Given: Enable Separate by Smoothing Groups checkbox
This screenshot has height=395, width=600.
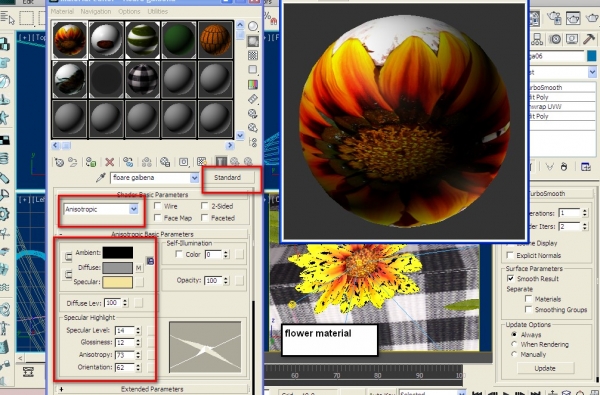Looking at the screenshot, I should click(528, 309).
